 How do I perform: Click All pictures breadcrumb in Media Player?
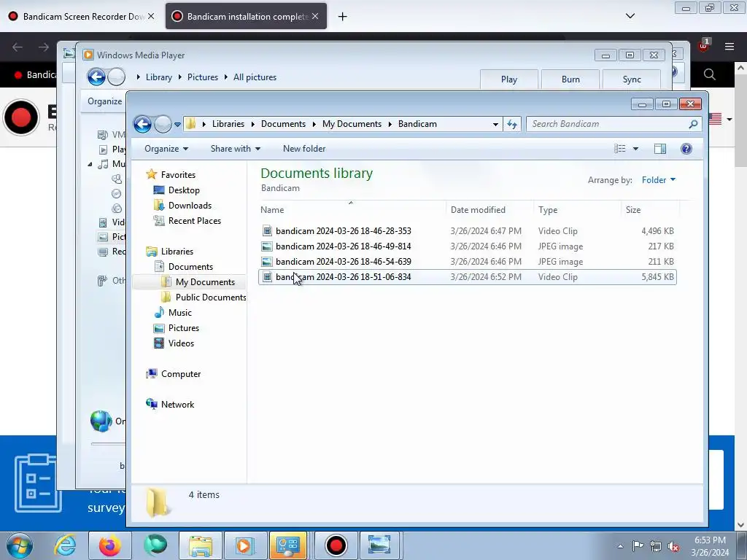click(x=255, y=77)
